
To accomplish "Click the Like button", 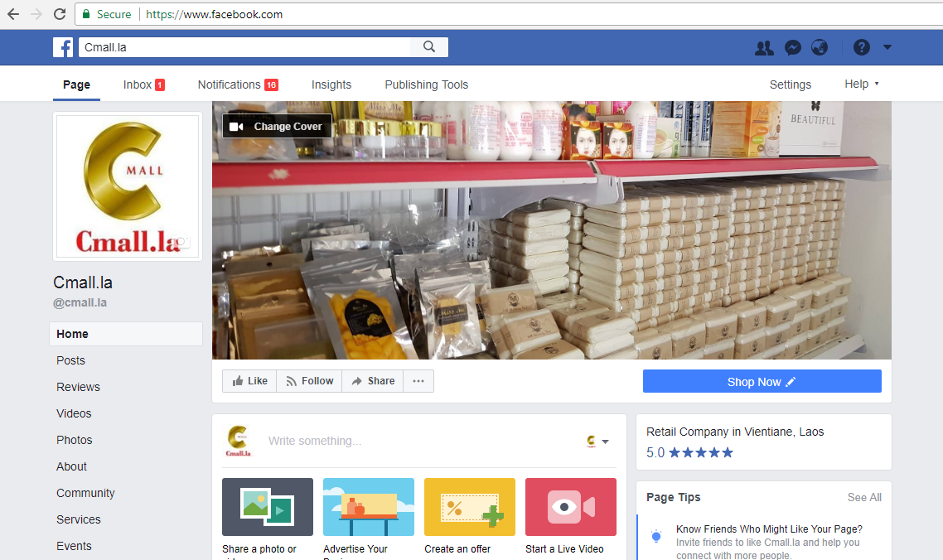I will [249, 381].
